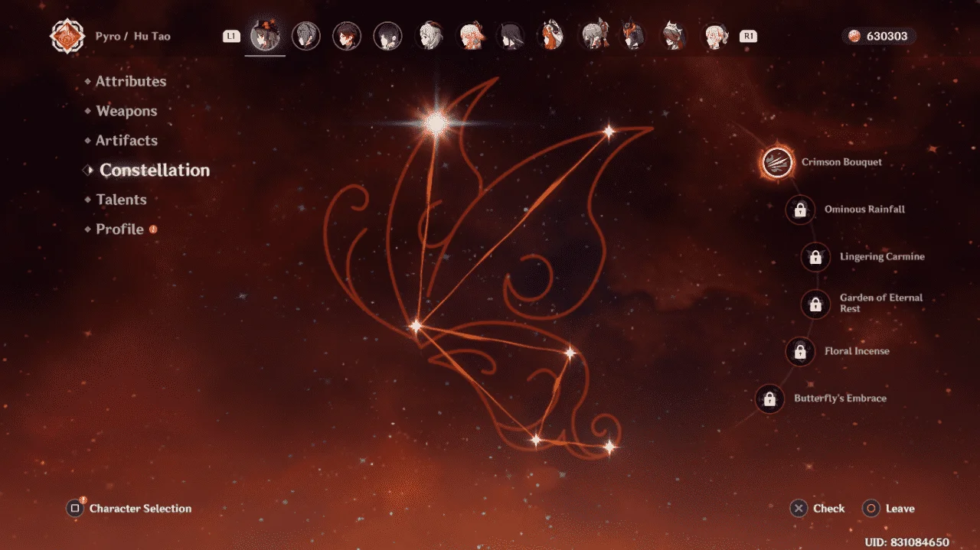
Task: Click the R1 next character button
Action: click(748, 36)
